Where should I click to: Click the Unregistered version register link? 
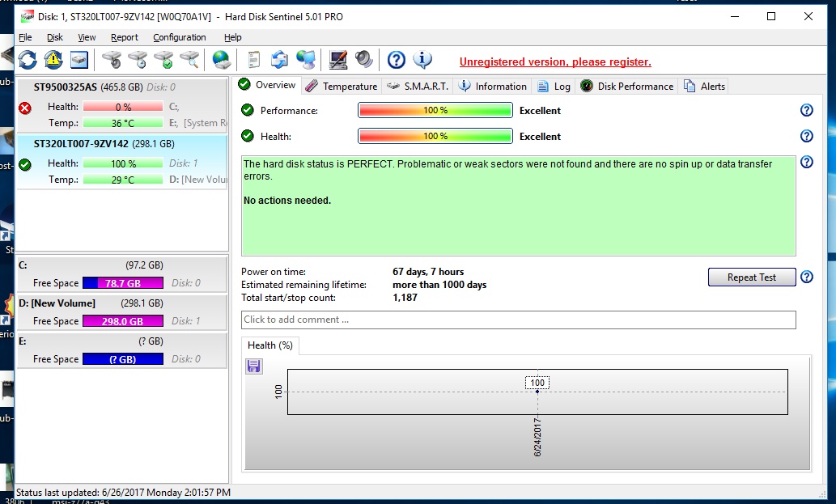(555, 62)
